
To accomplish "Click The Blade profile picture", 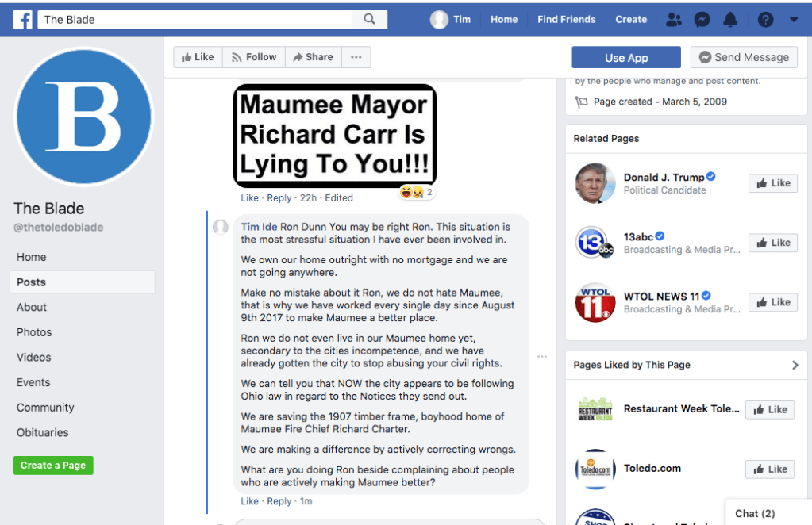I will point(83,117).
